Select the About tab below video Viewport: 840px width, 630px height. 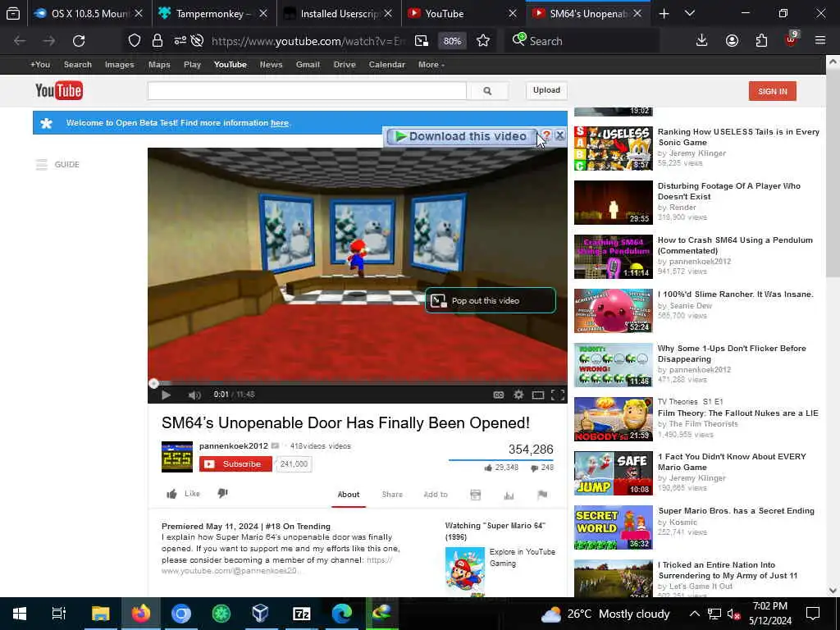click(x=348, y=495)
